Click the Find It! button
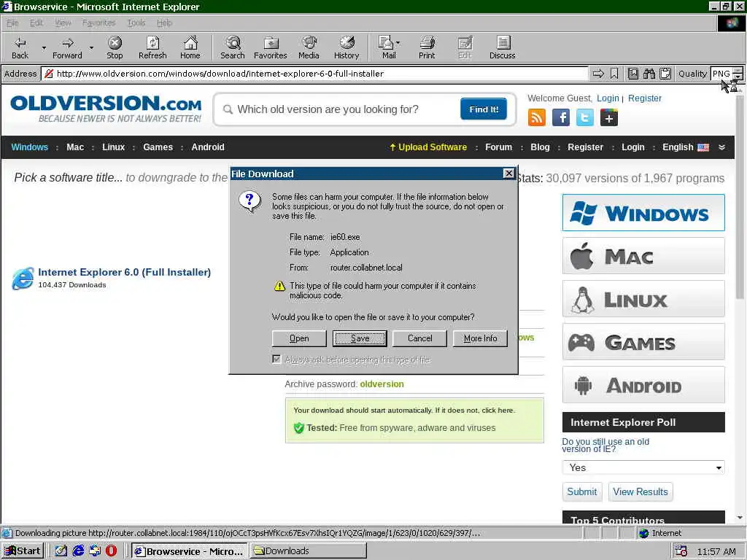The image size is (747, 560). coord(484,109)
